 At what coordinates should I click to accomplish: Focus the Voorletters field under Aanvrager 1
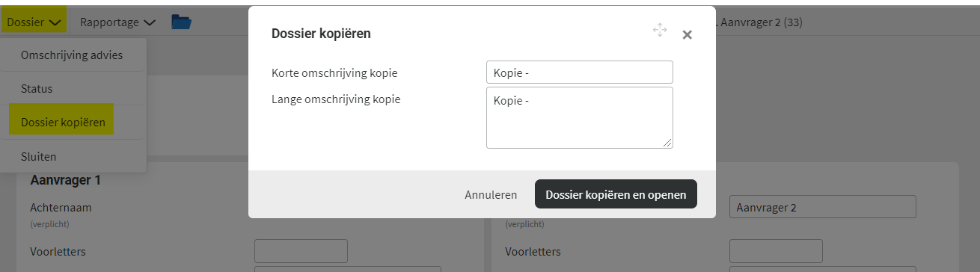click(301, 251)
